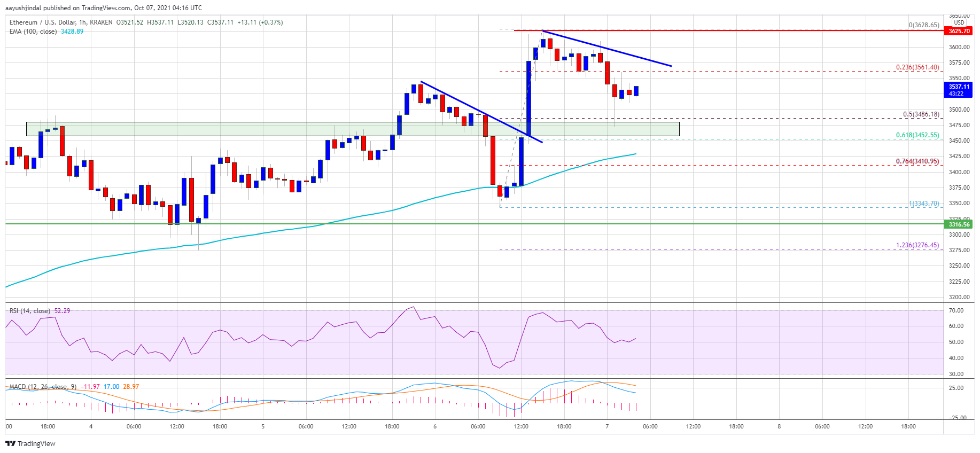Click the TradingView logo at the bottom left
This screenshot has height=453, width=980.
point(30,443)
